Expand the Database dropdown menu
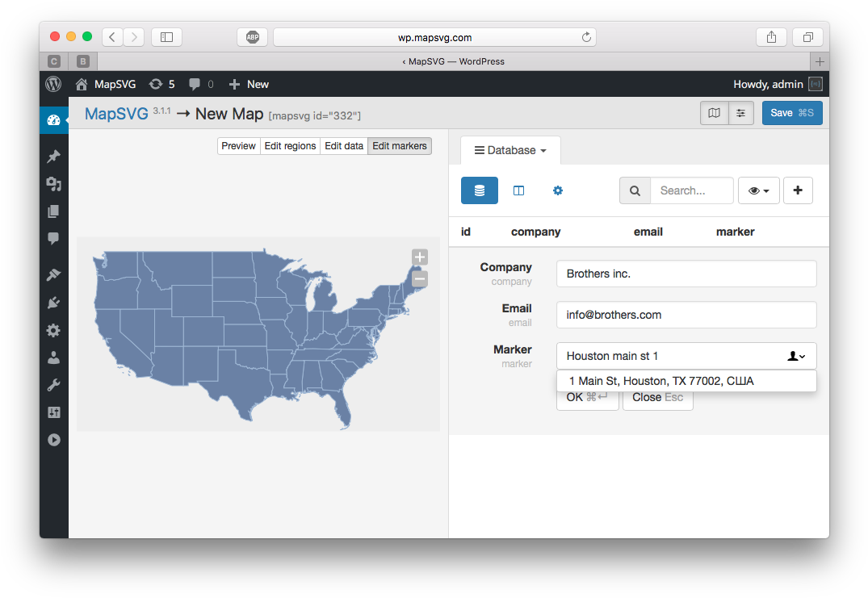Viewport: 868px width, 598px height. (510, 150)
